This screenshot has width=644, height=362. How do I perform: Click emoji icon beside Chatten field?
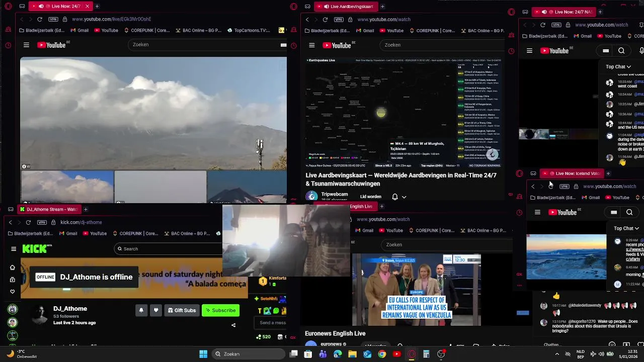pyautogui.click(x=612, y=345)
